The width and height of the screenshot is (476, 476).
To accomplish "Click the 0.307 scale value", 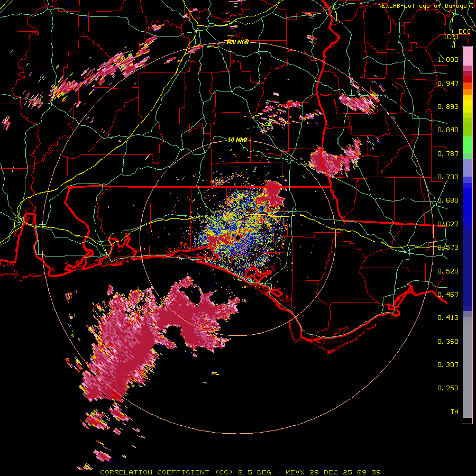I will [x=448, y=364].
